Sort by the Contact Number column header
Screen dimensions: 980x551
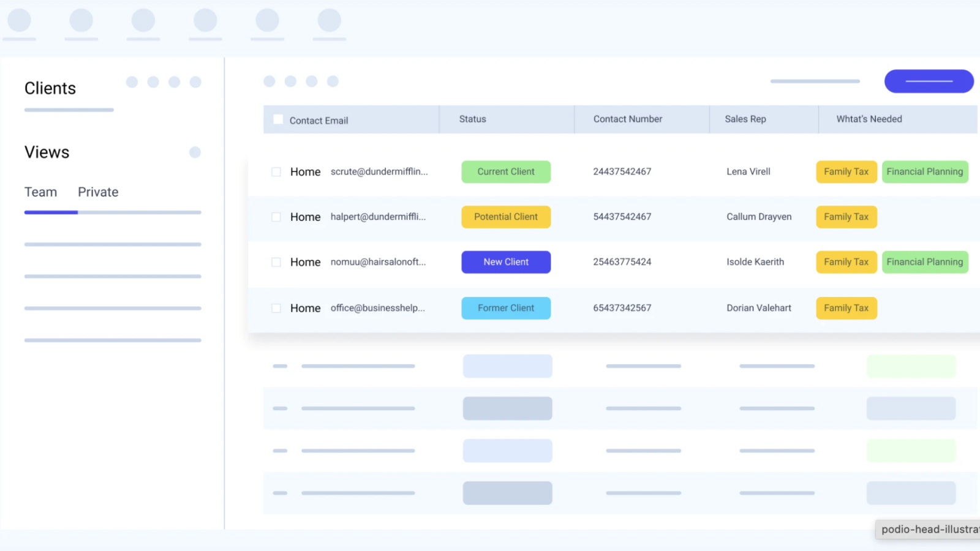coord(628,119)
